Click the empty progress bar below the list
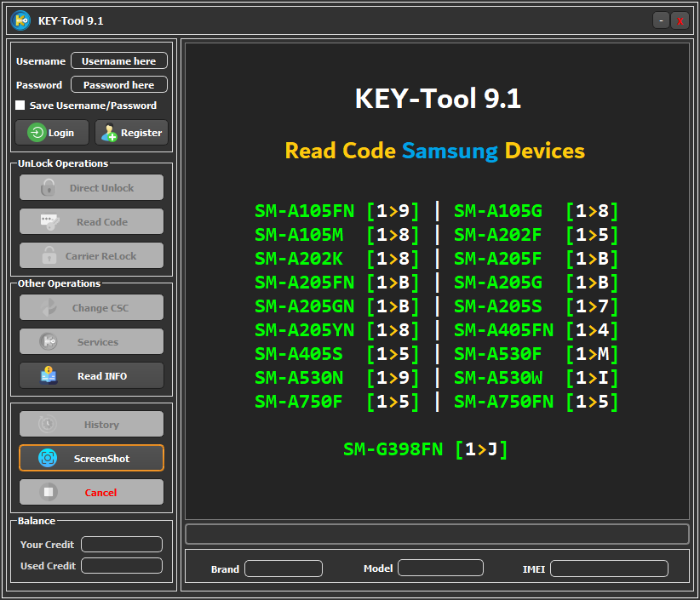This screenshot has width=700, height=600. tap(438, 534)
